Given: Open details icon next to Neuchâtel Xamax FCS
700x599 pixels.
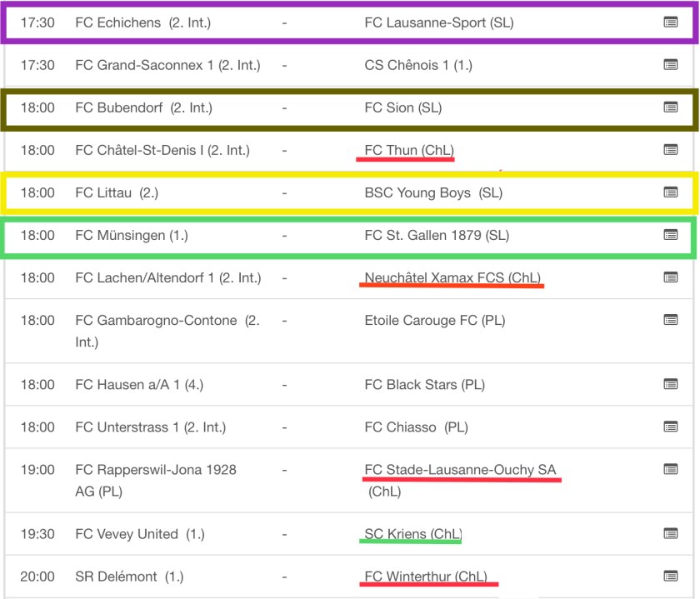Looking at the screenshot, I should pos(670,277).
